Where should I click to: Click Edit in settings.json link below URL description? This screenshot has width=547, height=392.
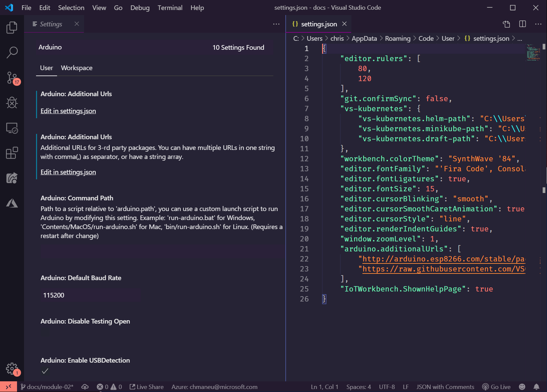tap(68, 172)
